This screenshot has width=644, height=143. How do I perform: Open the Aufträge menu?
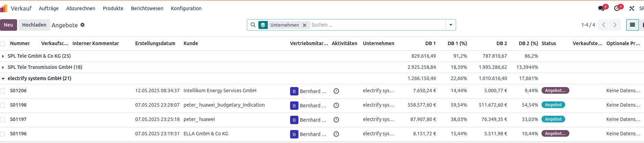[x=49, y=8]
